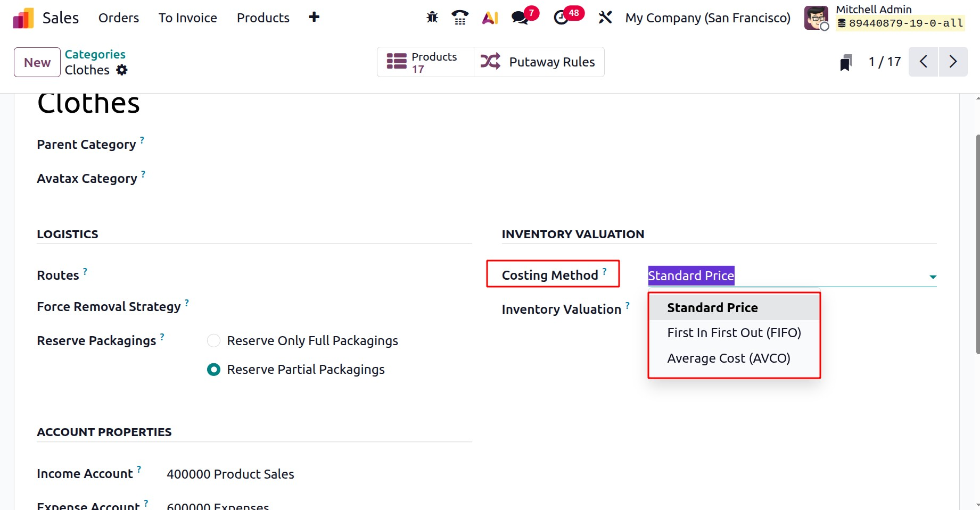This screenshot has width=980, height=510.
Task: Open the Categories breadcrumb link
Action: 95,54
